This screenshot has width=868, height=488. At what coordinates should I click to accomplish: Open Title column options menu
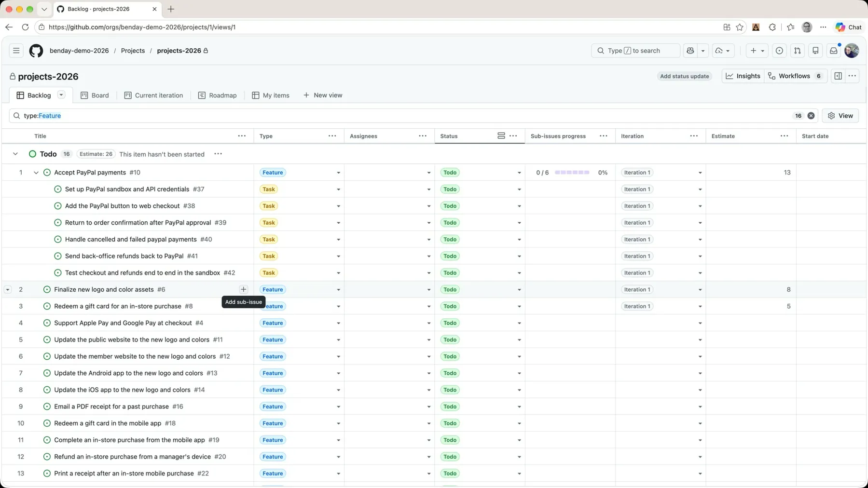[x=242, y=136]
